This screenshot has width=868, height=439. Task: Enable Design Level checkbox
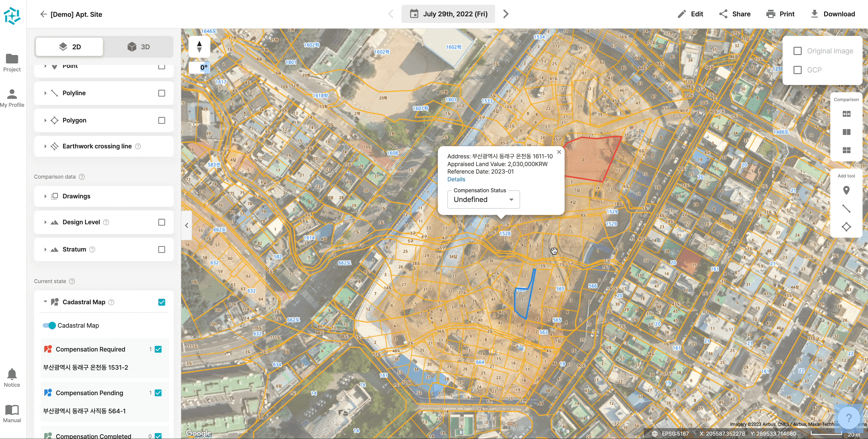[x=162, y=222]
